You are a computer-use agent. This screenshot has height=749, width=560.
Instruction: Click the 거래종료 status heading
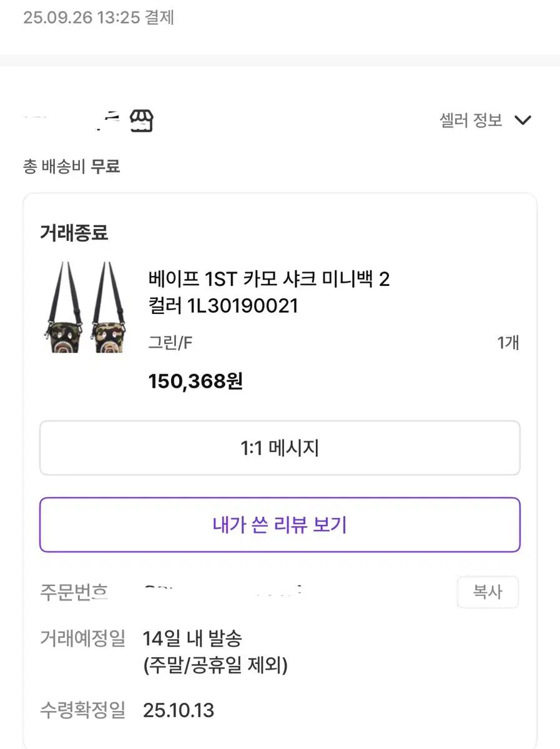coord(74,233)
